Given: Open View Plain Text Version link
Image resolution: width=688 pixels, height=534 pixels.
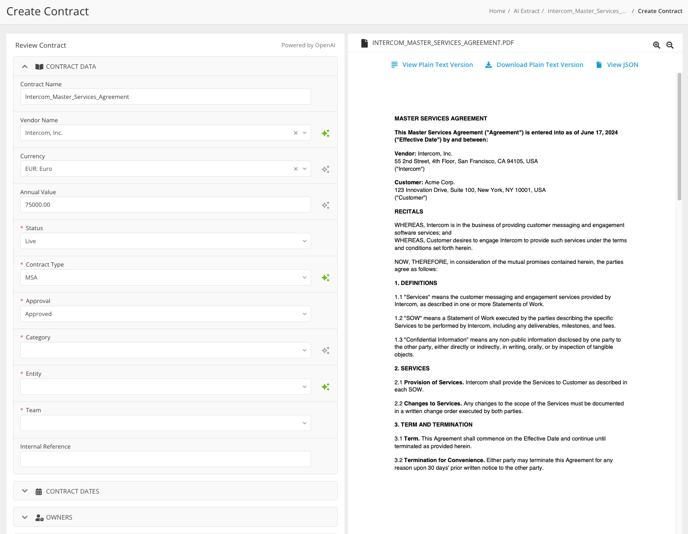Looking at the screenshot, I should click(x=437, y=65).
